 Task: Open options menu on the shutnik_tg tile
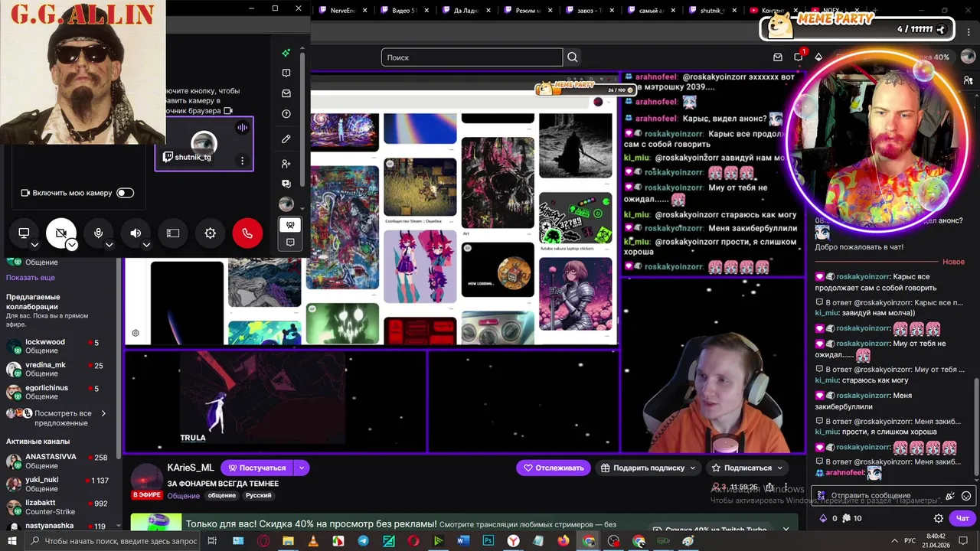(x=242, y=161)
